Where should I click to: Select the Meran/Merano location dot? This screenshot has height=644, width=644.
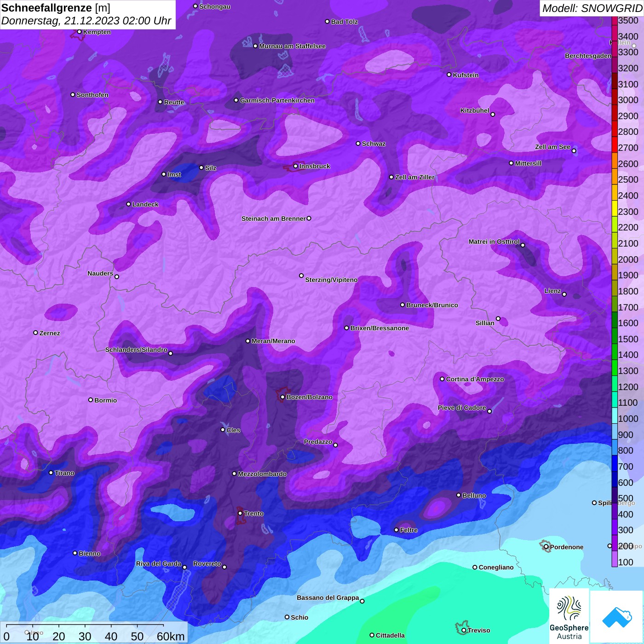pyautogui.click(x=248, y=341)
